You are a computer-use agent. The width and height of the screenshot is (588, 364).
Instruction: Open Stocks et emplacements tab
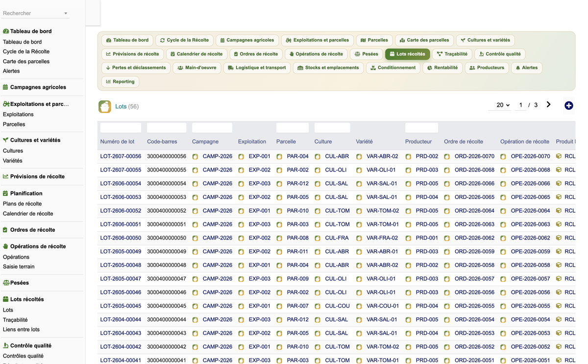tap(328, 68)
